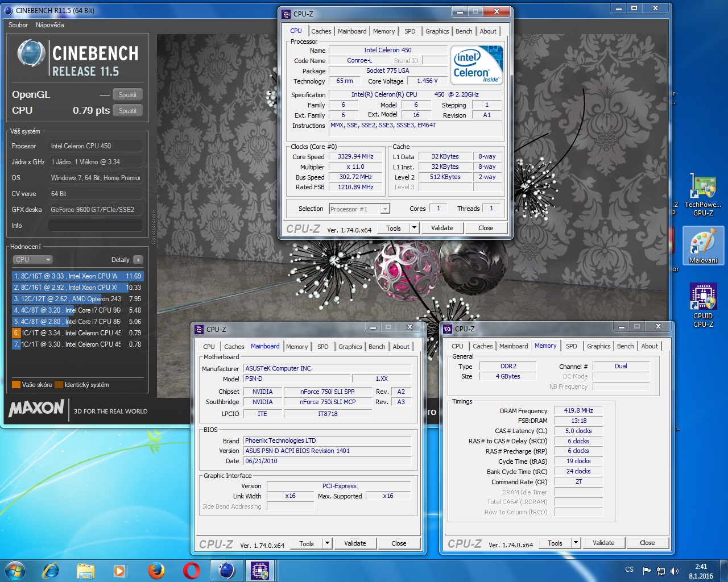Image resolution: width=728 pixels, height=582 pixels.
Task: Click the Memory CPU-Z window title icon
Action: tap(448, 329)
